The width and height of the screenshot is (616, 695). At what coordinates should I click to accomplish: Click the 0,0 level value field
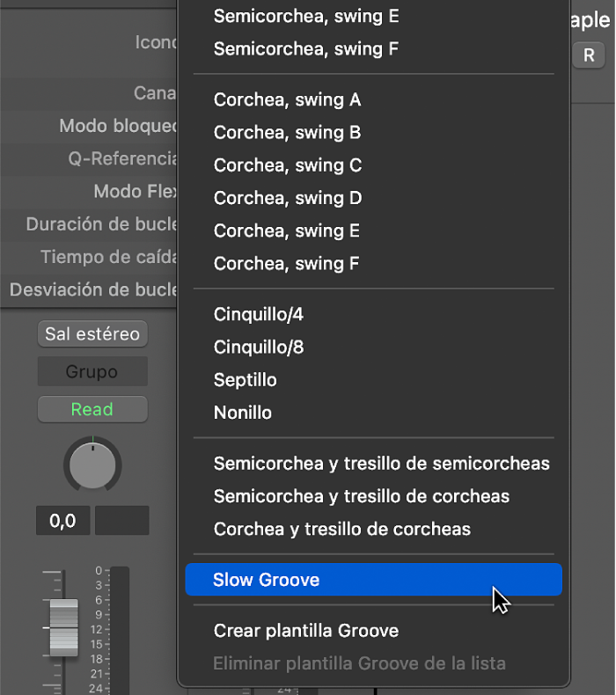[62, 521]
